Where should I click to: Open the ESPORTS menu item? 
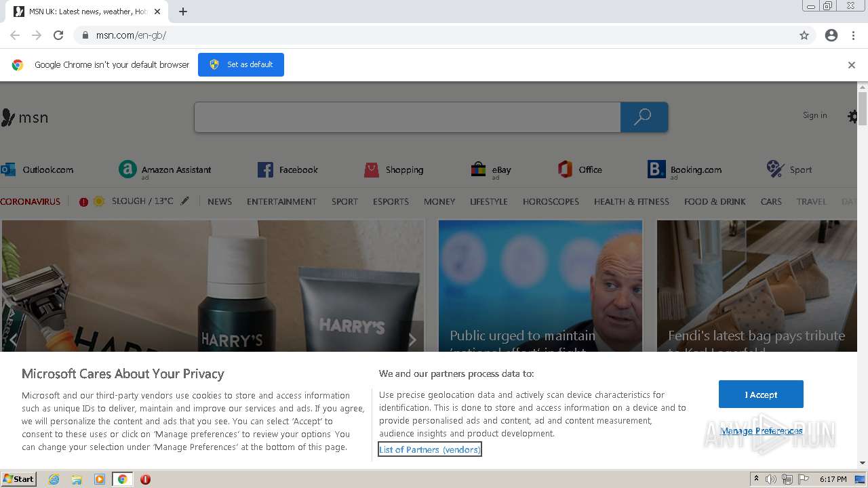tap(391, 201)
